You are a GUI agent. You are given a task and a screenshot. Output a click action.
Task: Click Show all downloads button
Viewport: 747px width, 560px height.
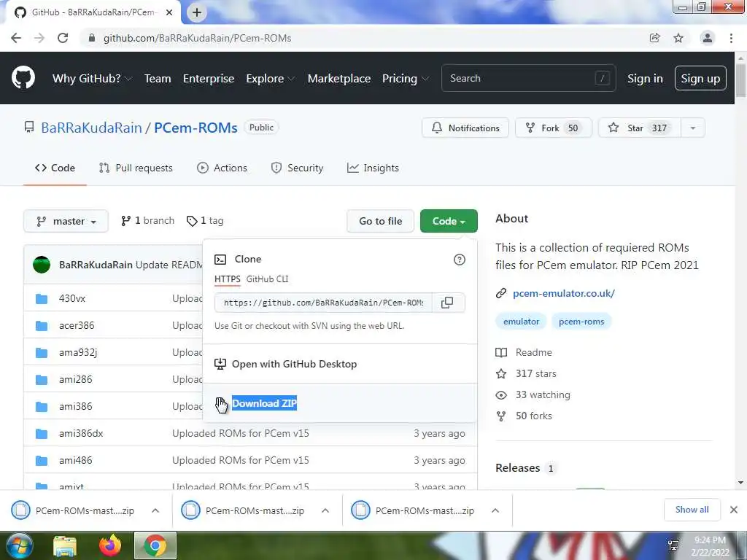[692, 510]
